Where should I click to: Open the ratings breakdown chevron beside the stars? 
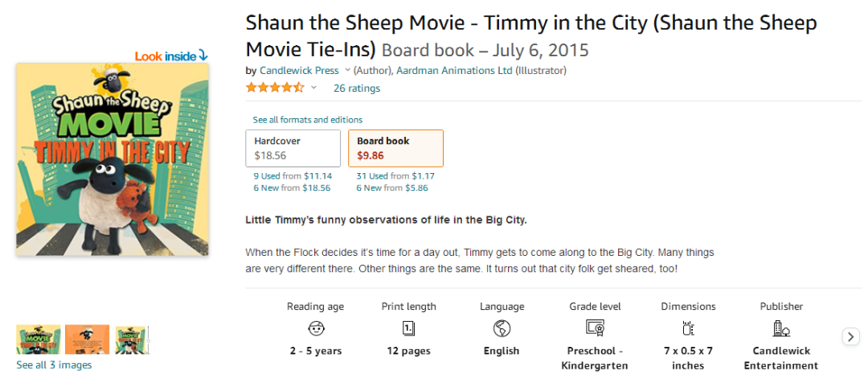[313, 88]
